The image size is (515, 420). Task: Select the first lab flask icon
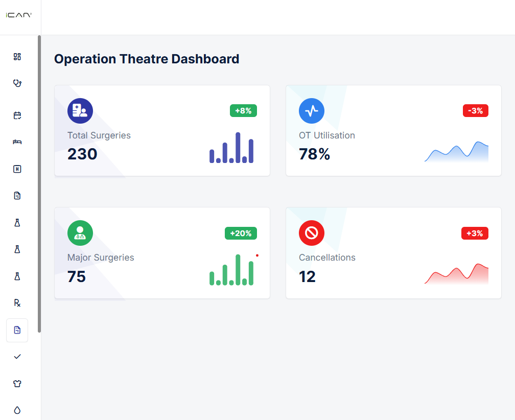tap(17, 222)
